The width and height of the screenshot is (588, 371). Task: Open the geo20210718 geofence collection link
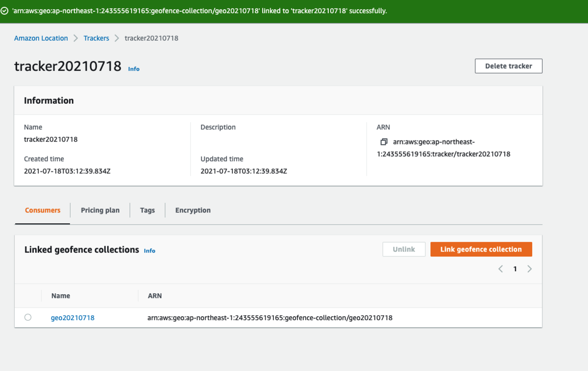tap(73, 318)
